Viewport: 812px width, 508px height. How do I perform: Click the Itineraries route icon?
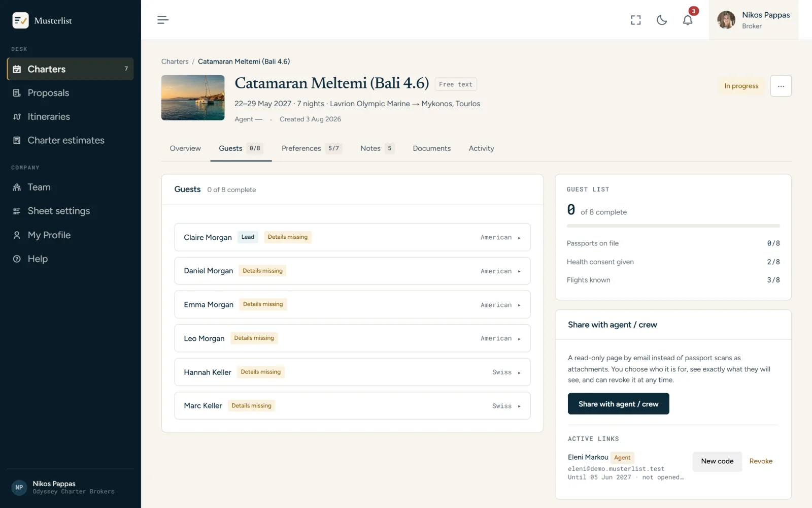(17, 117)
